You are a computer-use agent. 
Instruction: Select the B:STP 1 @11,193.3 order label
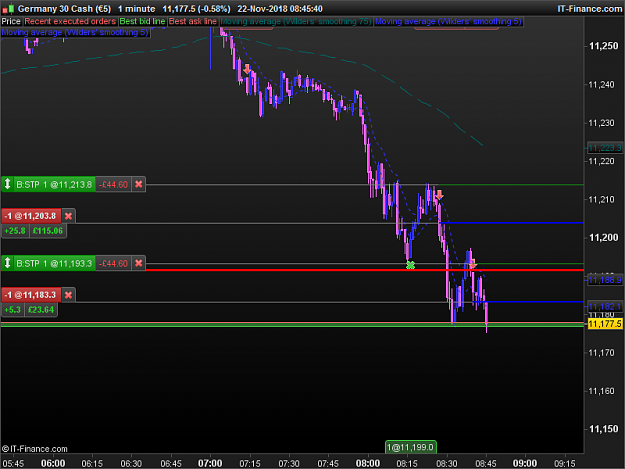coord(54,263)
